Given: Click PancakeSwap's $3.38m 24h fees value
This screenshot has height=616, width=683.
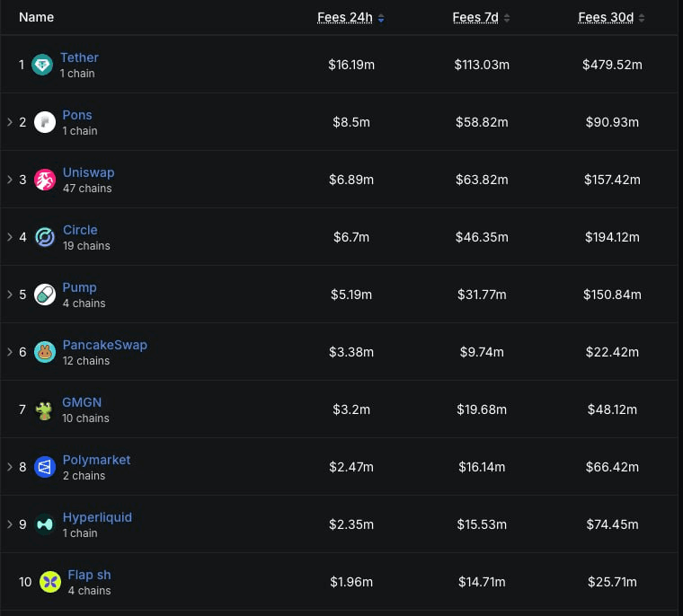Looking at the screenshot, I should pyautogui.click(x=351, y=352).
